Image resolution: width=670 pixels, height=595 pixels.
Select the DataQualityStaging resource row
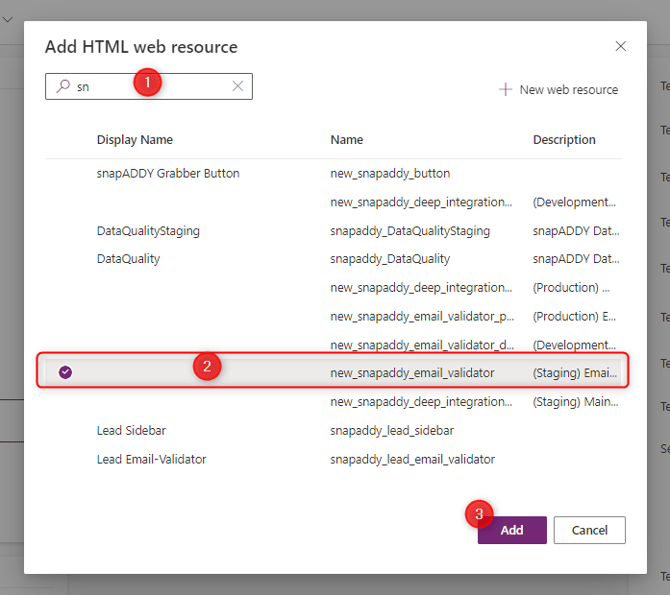(148, 231)
